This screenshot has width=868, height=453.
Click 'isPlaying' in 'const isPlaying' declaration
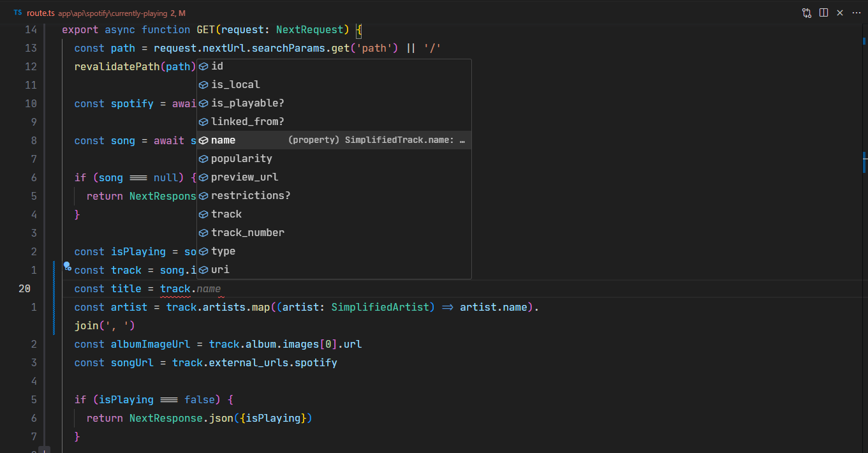pyautogui.click(x=138, y=251)
